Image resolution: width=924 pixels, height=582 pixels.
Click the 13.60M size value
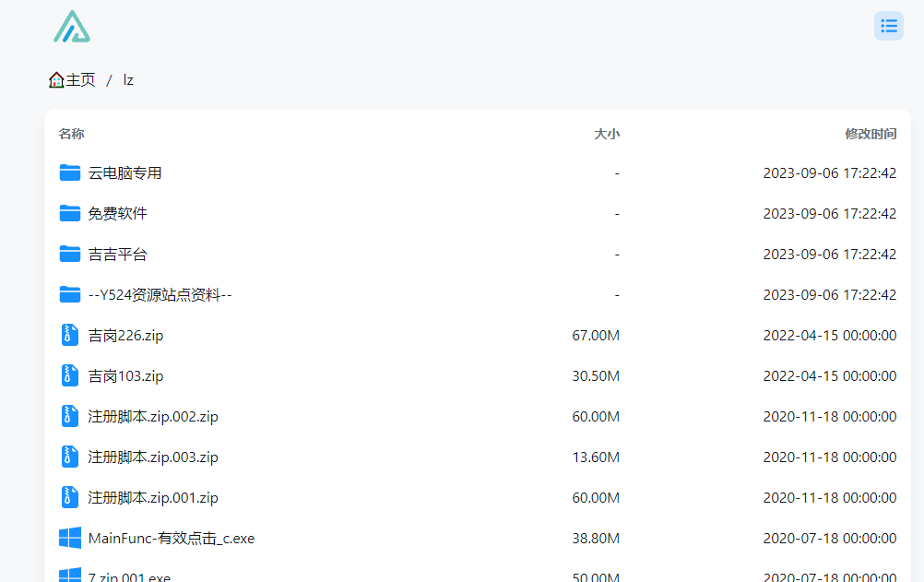point(596,457)
